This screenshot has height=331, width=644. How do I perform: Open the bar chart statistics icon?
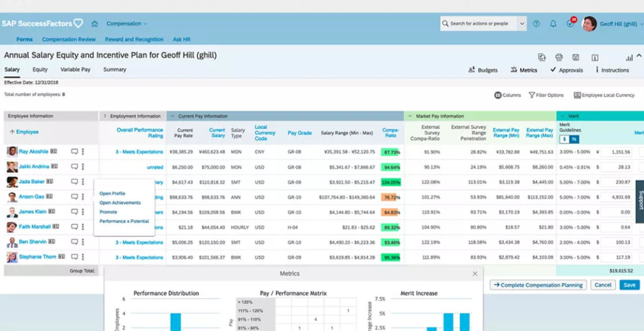coord(629,58)
